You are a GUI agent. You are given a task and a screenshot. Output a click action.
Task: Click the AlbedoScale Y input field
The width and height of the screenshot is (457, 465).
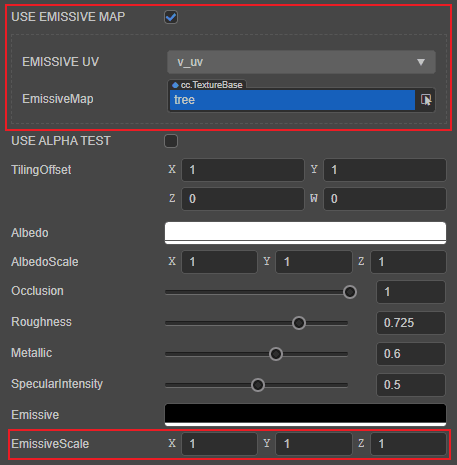314,262
